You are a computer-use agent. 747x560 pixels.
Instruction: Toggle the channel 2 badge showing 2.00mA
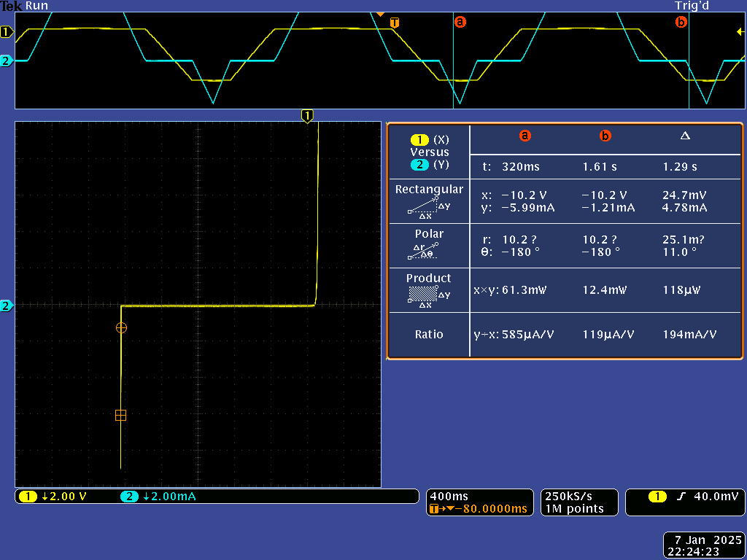coord(159,497)
